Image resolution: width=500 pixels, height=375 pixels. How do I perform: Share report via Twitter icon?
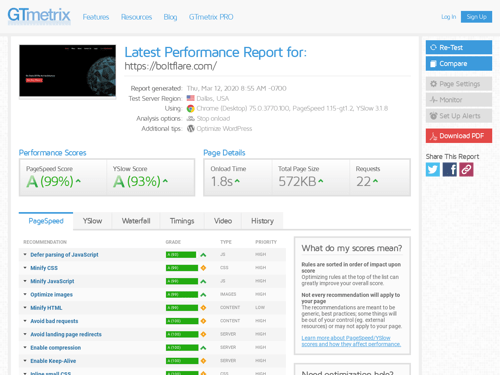pos(433,169)
